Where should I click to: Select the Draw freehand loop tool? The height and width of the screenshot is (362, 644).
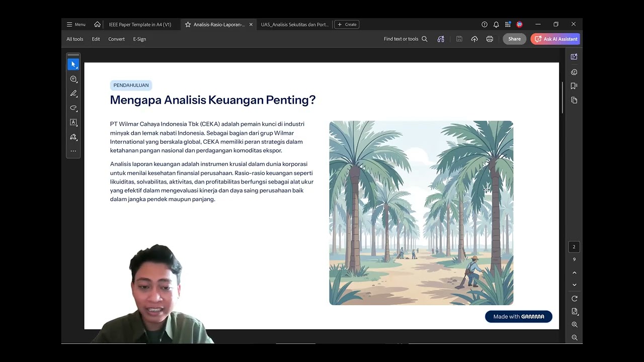coord(73,108)
